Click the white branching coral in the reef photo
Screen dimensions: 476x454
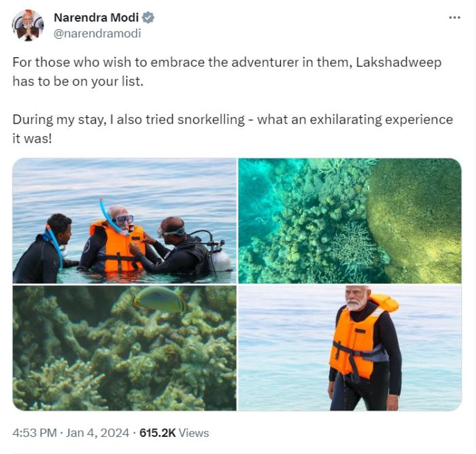click(354, 243)
